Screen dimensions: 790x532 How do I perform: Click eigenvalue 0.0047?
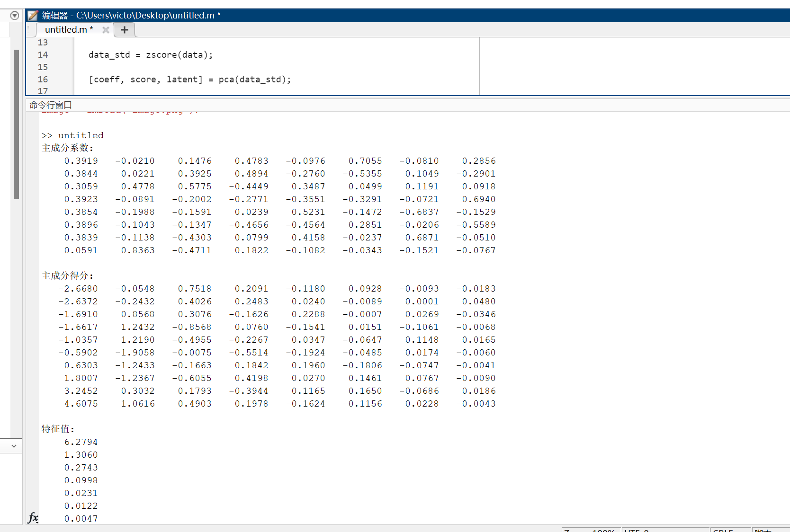[x=81, y=519]
